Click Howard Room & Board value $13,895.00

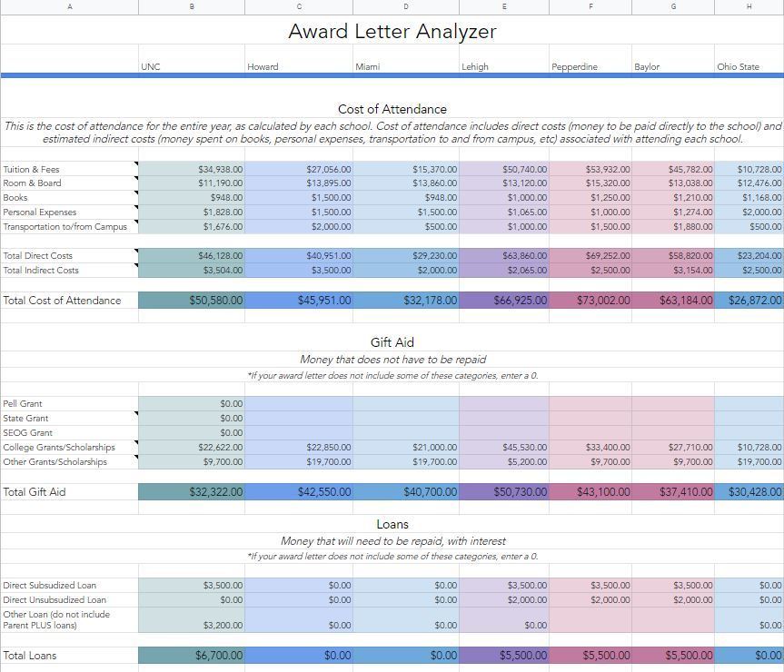point(299,183)
